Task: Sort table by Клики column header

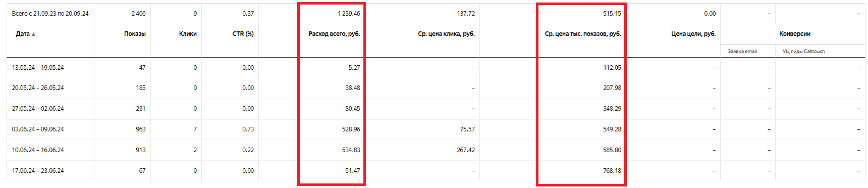Action: coord(188,34)
